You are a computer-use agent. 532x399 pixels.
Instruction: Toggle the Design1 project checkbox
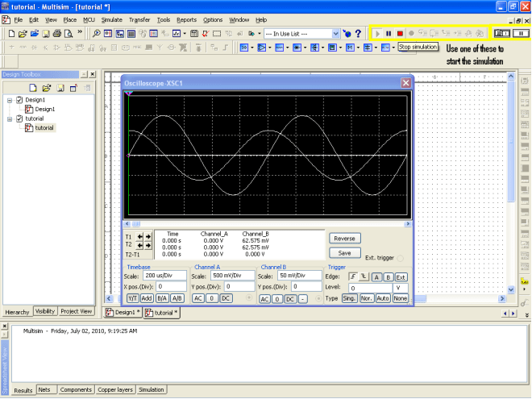(x=19, y=100)
